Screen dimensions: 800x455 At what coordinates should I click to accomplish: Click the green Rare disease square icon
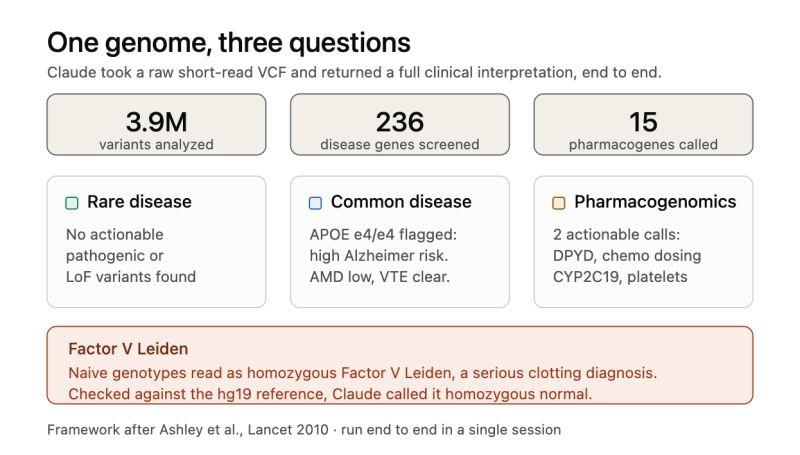(x=72, y=203)
